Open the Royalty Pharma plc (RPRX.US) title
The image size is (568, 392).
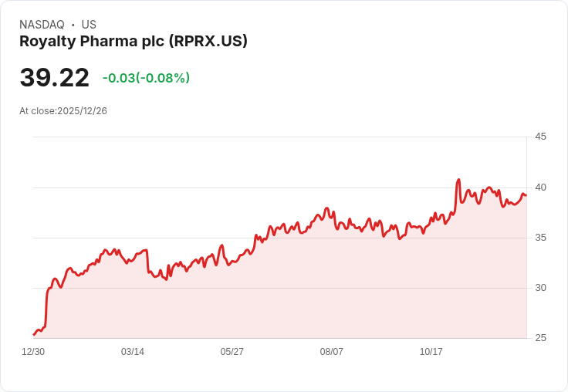pos(134,42)
